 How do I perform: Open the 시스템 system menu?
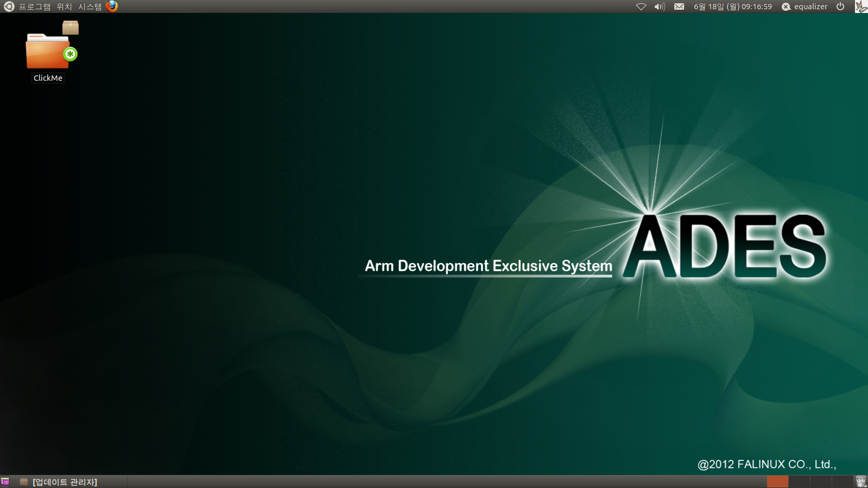[90, 7]
